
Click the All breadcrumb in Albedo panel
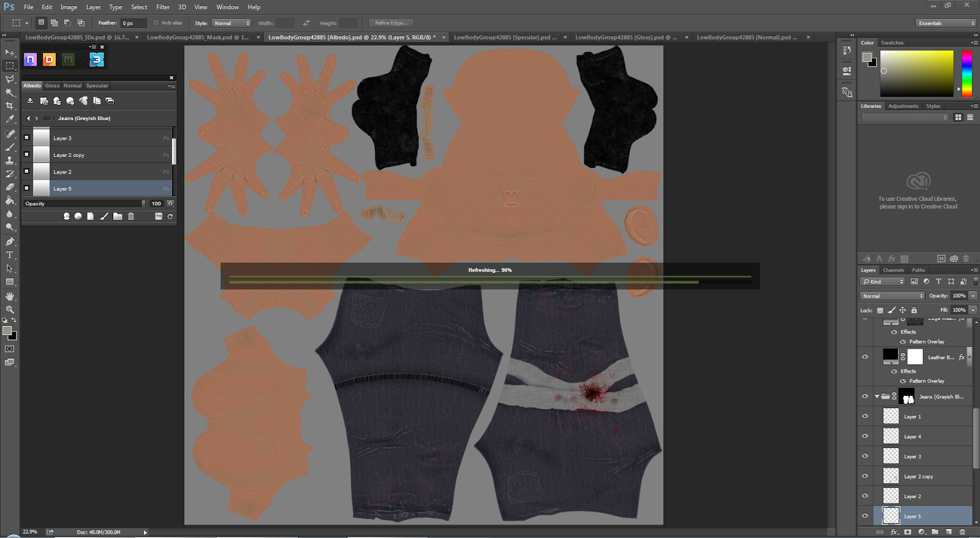point(47,118)
